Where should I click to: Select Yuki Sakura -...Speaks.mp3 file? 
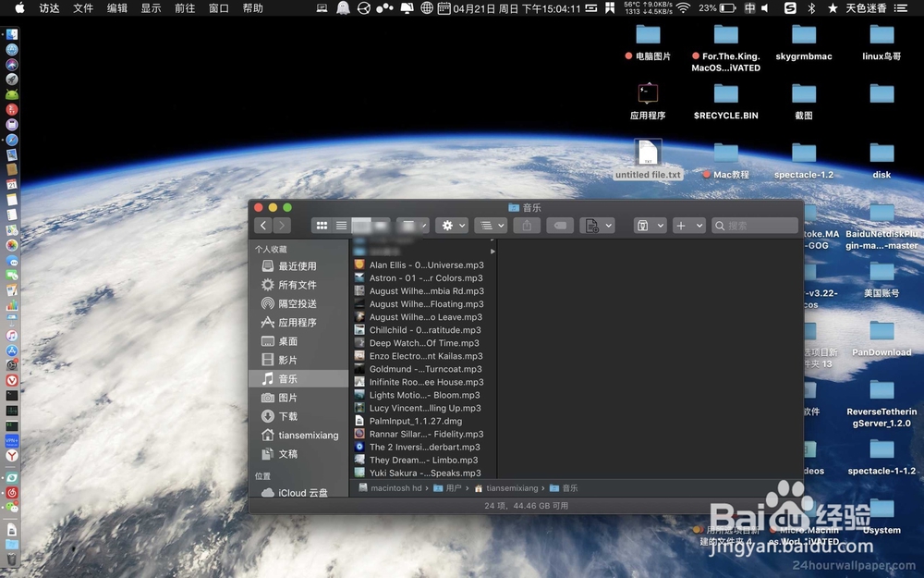[423, 473]
